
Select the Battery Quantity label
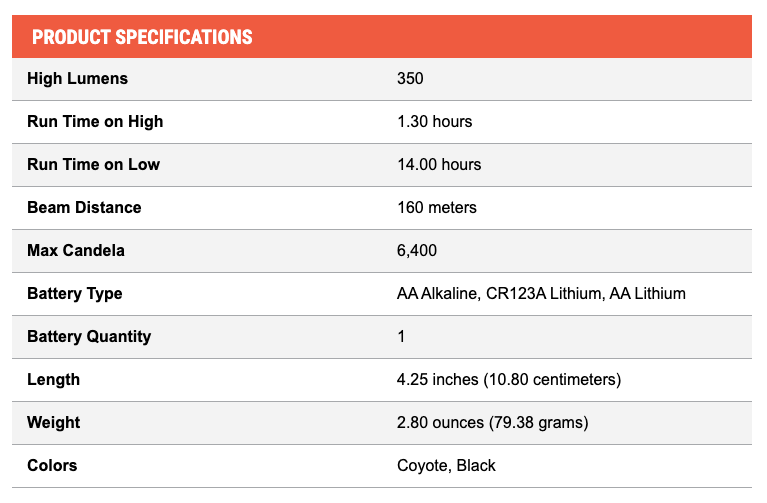click(90, 337)
